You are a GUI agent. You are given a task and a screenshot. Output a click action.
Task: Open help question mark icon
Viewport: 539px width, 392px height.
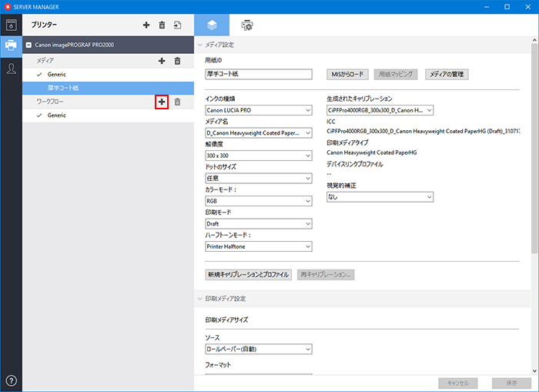[12, 380]
